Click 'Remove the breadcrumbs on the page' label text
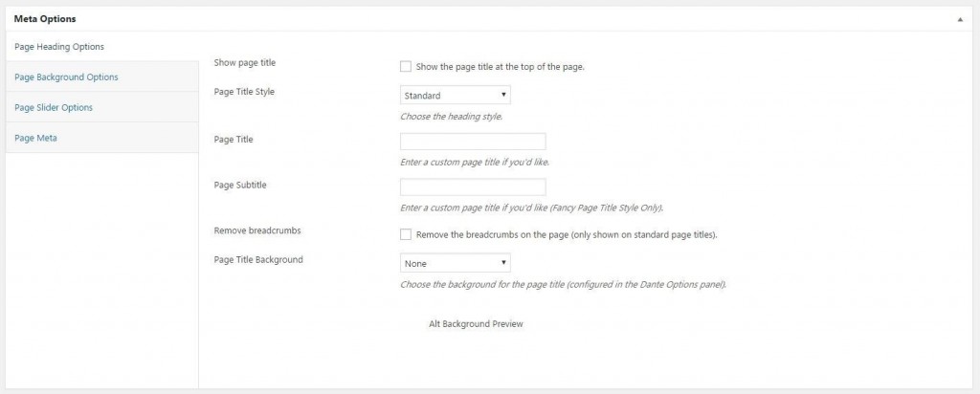980x394 pixels. [x=567, y=234]
